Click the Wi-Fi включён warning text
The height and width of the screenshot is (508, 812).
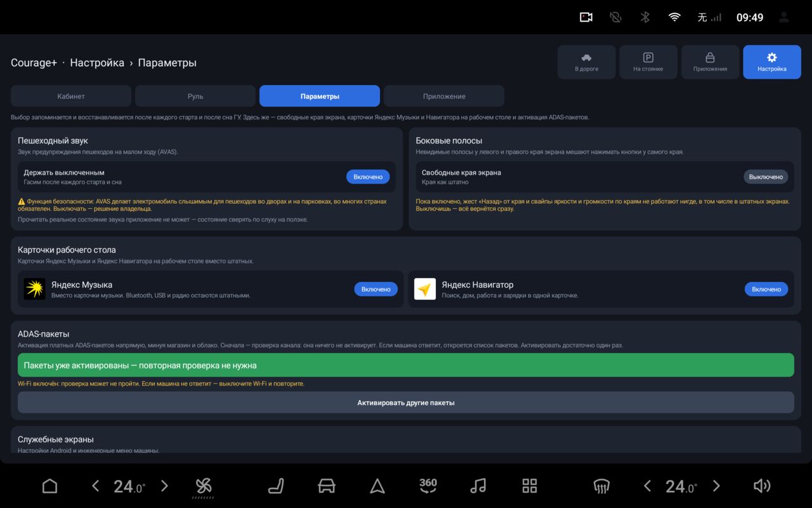(x=161, y=384)
